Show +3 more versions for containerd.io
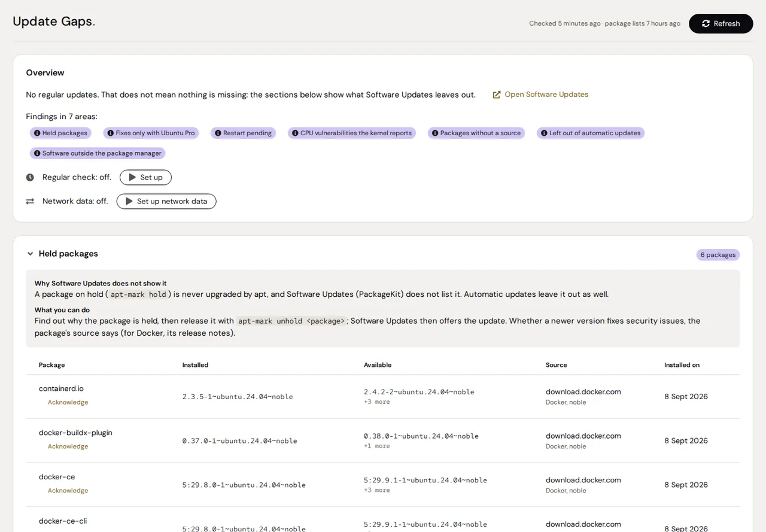766x532 pixels. (x=376, y=402)
